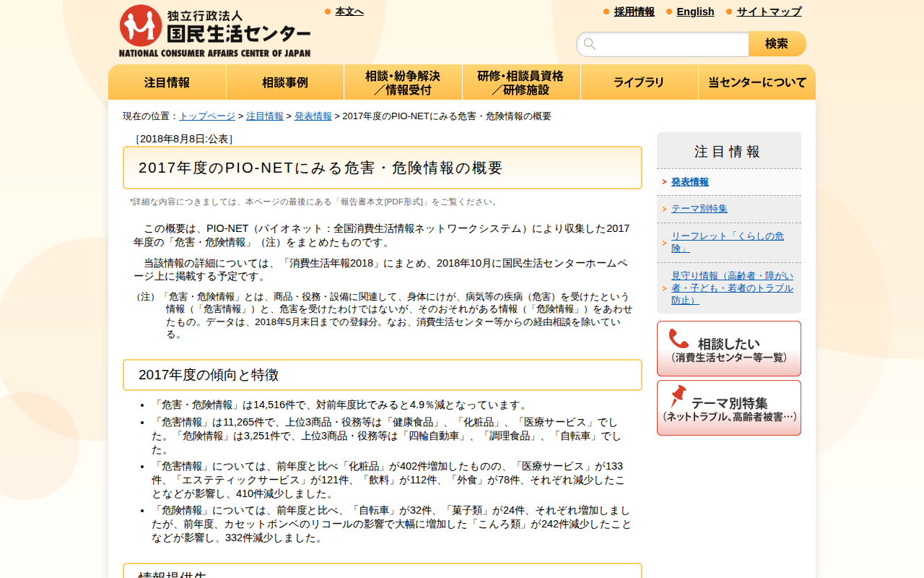Click the 検索 search button
The image size is (924, 578).
click(x=777, y=44)
